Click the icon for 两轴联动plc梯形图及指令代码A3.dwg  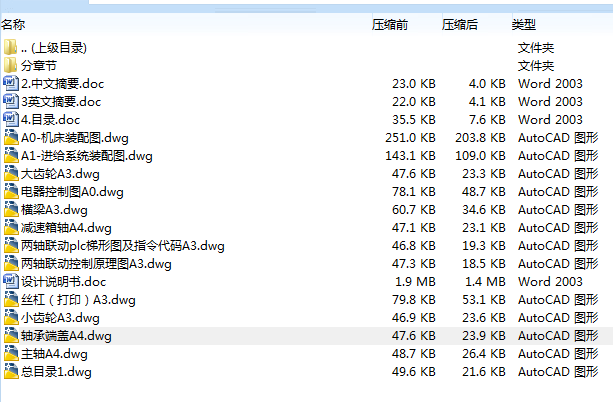click(x=11, y=245)
